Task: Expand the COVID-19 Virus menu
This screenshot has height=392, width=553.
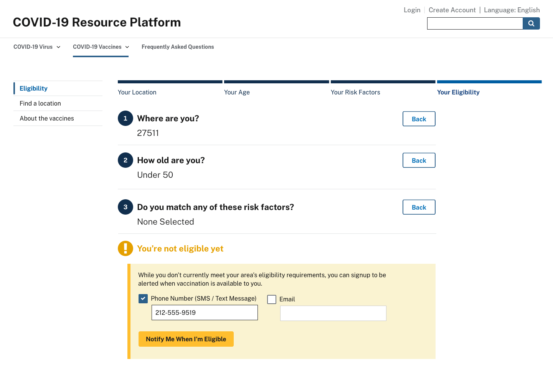Action: coord(37,47)
